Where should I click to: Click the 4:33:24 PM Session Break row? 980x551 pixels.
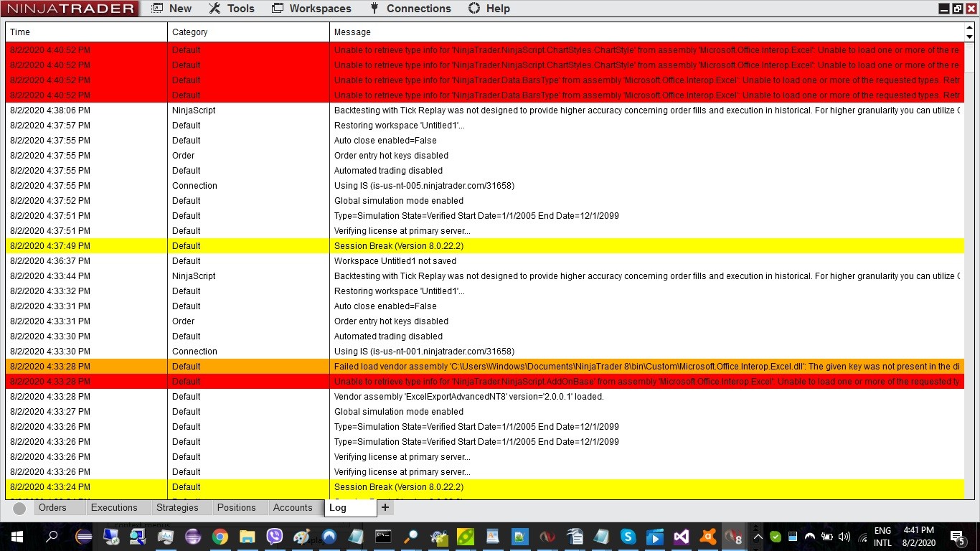tap(485, 487)
